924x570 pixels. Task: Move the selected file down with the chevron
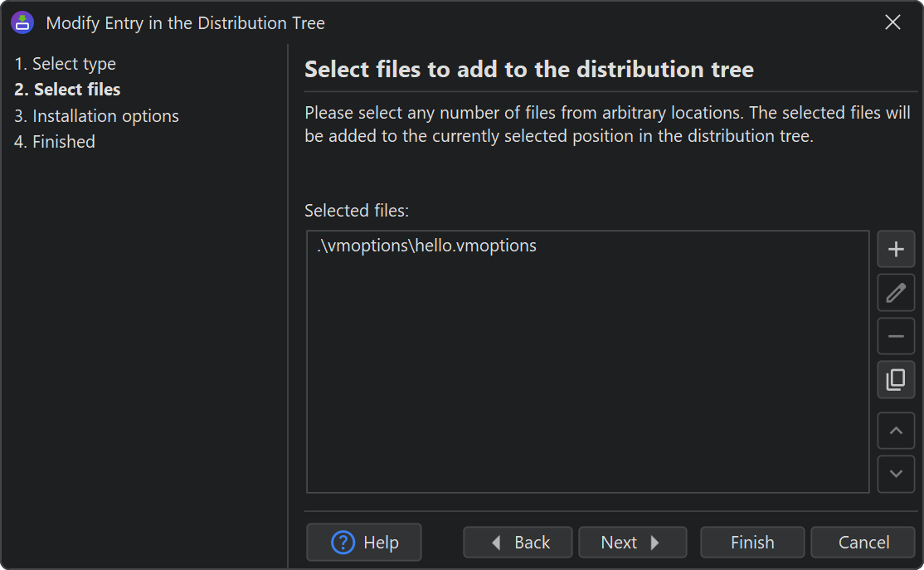tap(896, 474)
